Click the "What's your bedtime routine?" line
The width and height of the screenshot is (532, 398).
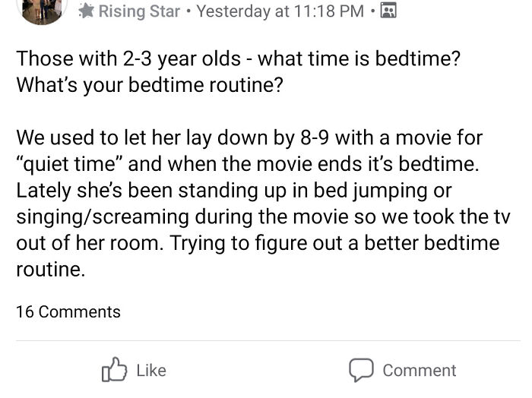coord(150,84)
